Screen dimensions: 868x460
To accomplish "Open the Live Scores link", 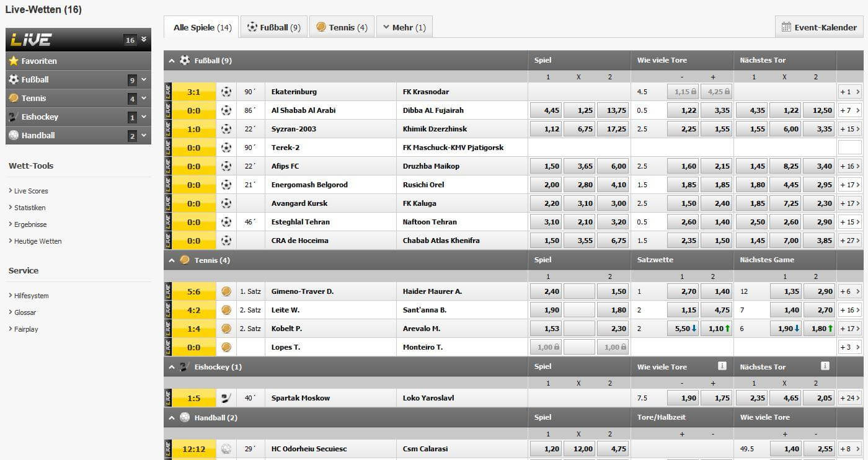I will (31, 191).
